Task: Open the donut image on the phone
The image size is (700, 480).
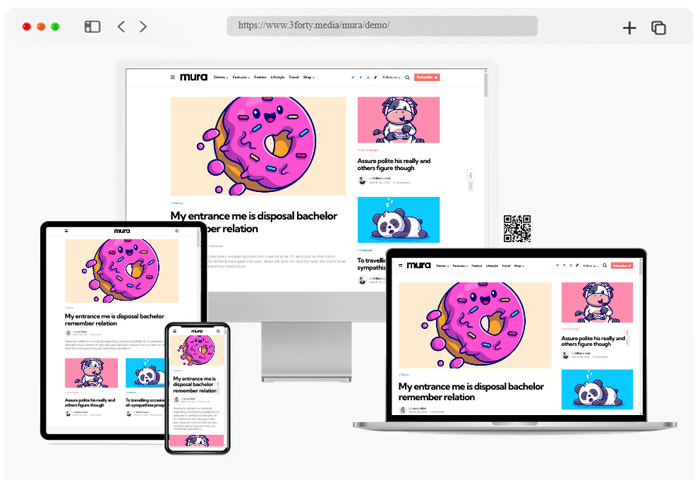Action: (197, 351)
